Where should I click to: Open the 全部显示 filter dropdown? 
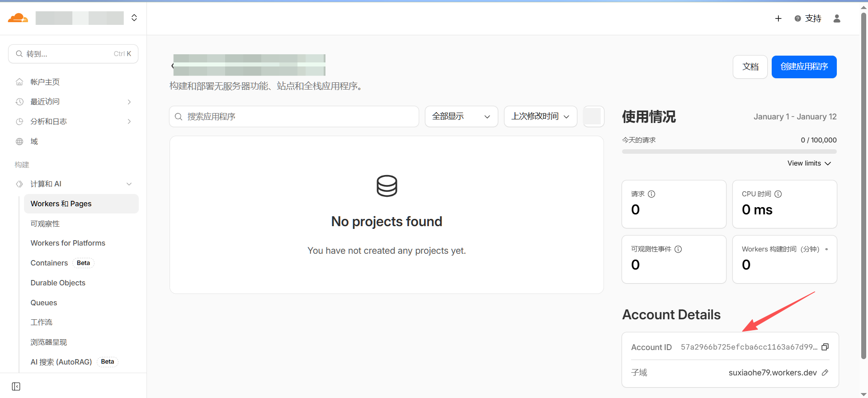pyautogui.click(x=461, y=117)
